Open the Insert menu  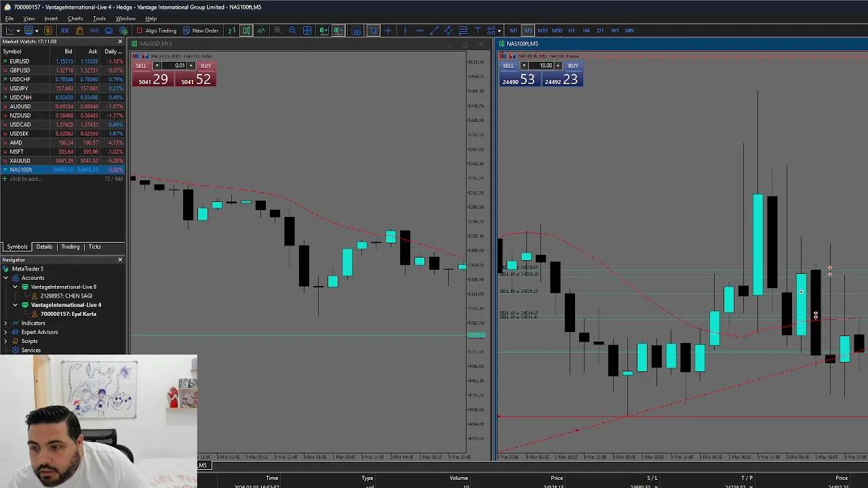tap(51, 18)
